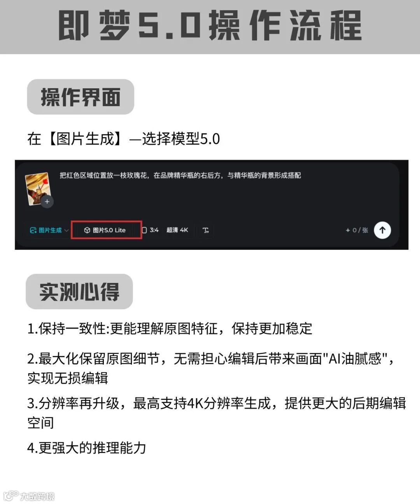Expand the 图片生成 dropdown chevron

[66, 230]
